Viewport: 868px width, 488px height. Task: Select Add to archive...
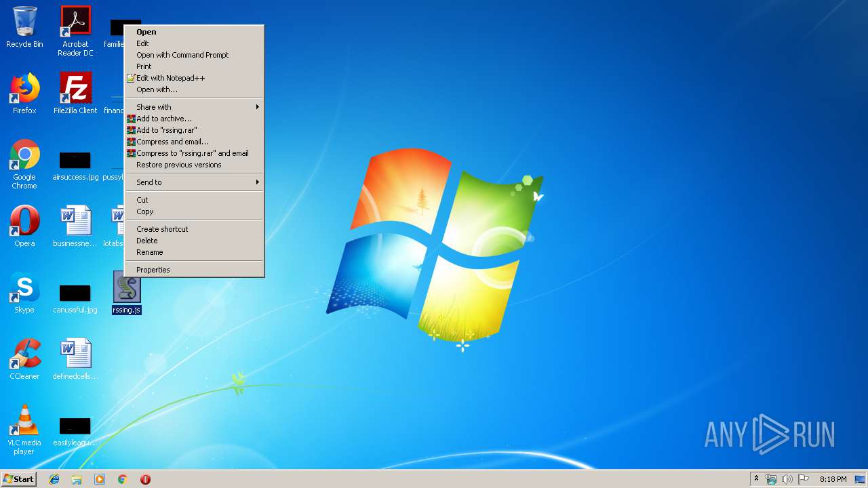(x=194, y=119)
